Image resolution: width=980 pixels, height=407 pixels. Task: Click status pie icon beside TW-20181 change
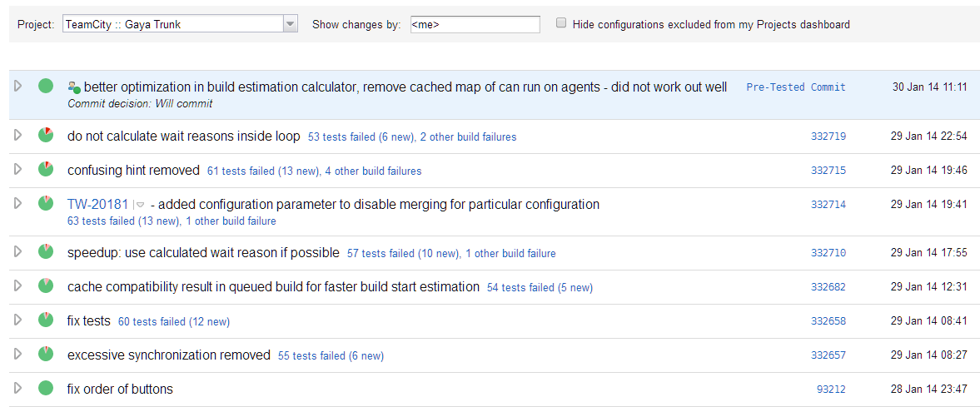click(x=46, y=203)
